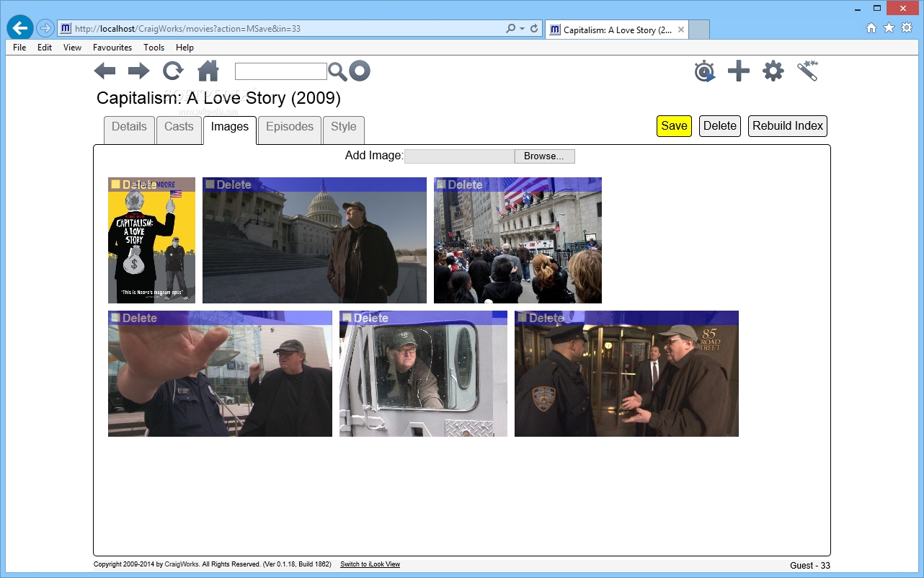Open the Edit menu
Viewport: 924px width, 578px height.
(x=45, y=48)
